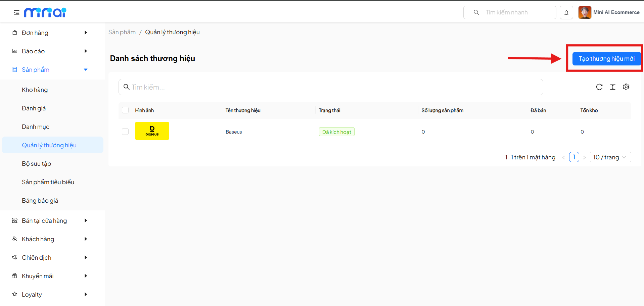The width and height of the screenshot is (644, 306).
Task: Click the hamburger menu collapse icon
Action: (16, 13)
